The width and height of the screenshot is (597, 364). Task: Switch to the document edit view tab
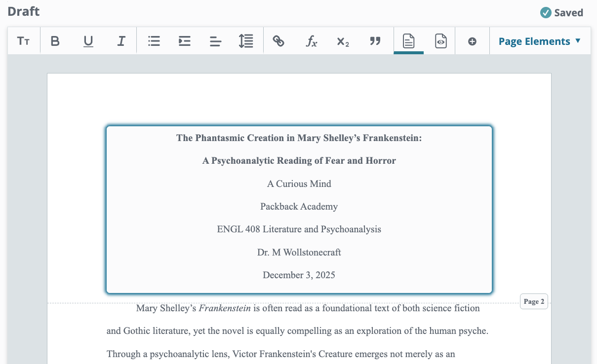(x=408, y=41)
